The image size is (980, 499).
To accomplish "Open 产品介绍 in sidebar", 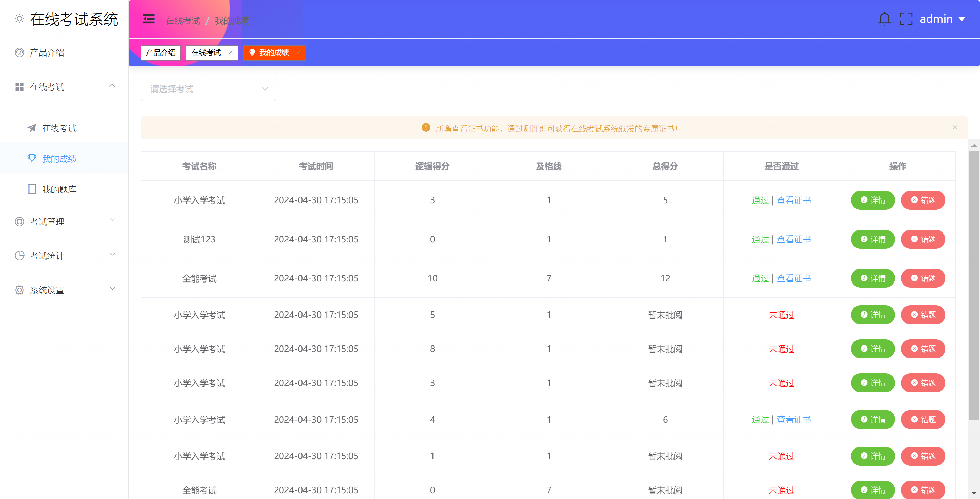I will click(47, 52).
